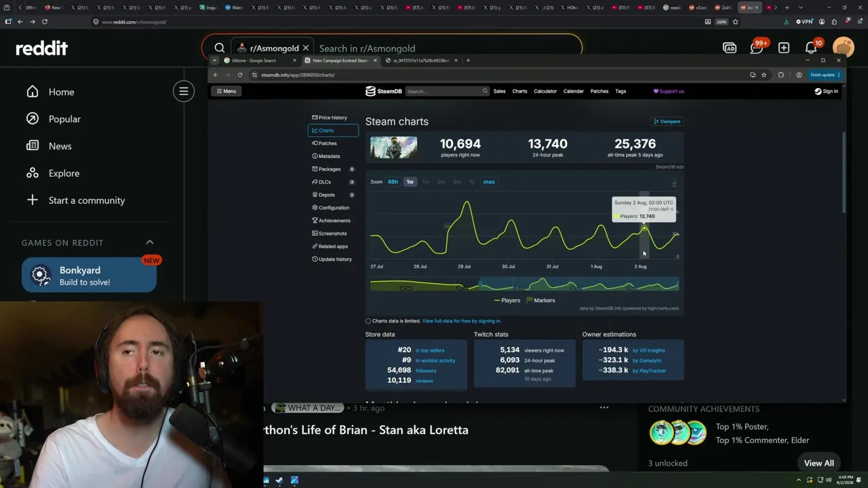Bookmark the SteamDB page with star icon
The width and height of the screenshot is (868, 488).
pos(764,75)
